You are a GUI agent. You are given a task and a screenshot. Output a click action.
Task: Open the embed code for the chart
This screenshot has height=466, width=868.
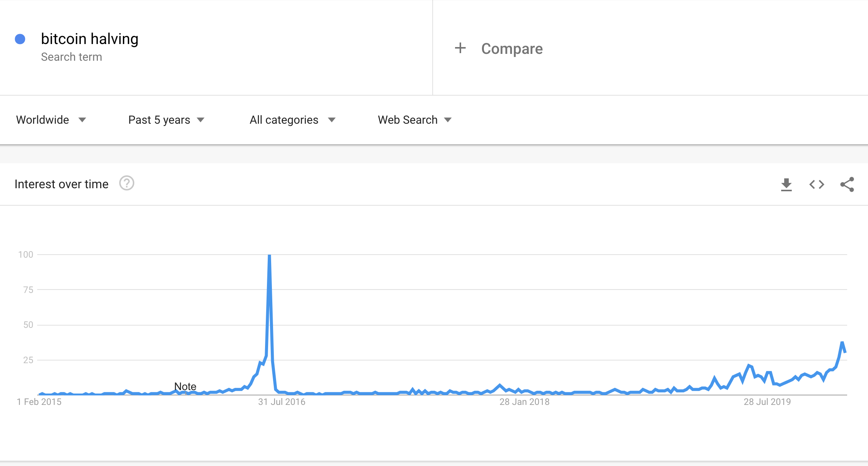(x=817, y=184)
